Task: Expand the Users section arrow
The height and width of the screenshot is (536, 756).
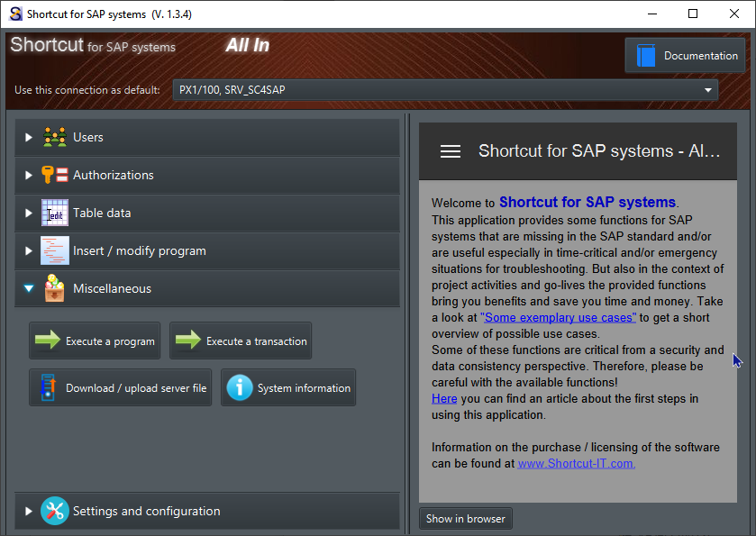Action: pyautogui.click(x=29, y=138)
